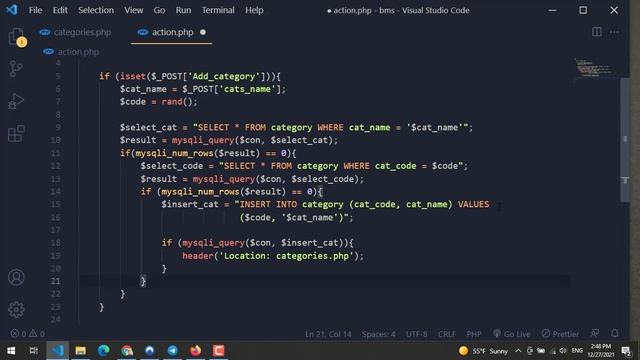Open the Run menu
This screenshot has height=360, width=640.
point(183,10)
